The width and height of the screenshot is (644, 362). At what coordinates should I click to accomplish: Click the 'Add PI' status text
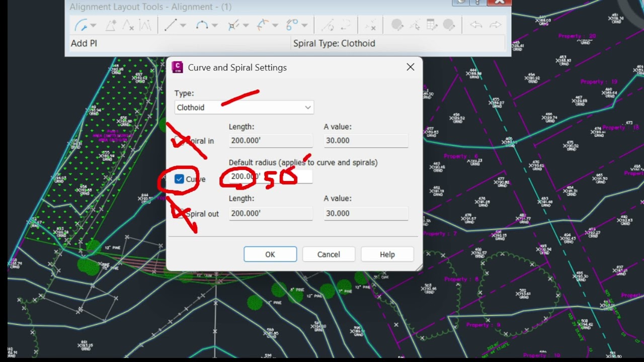pos(84,43)
